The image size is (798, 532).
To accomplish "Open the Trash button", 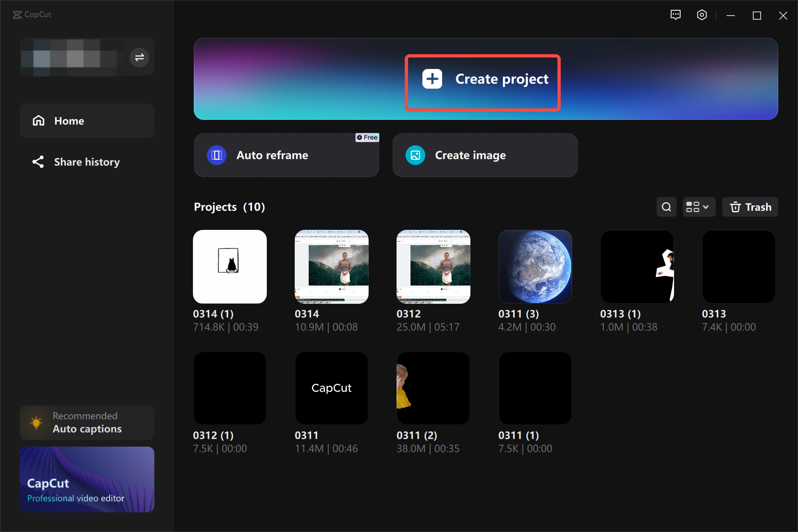I will click(x=750, y=207).
